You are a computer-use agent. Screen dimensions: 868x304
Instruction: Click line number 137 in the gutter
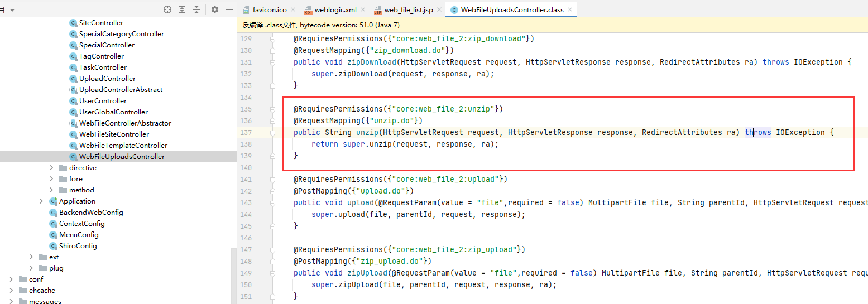pos(246,133)
